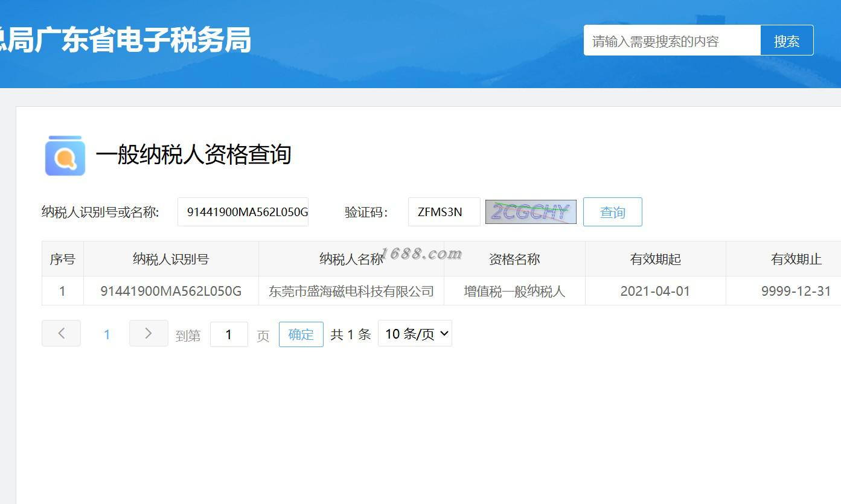
Task: Click the 确定 page jump button
Action: [x=301, y=334]
